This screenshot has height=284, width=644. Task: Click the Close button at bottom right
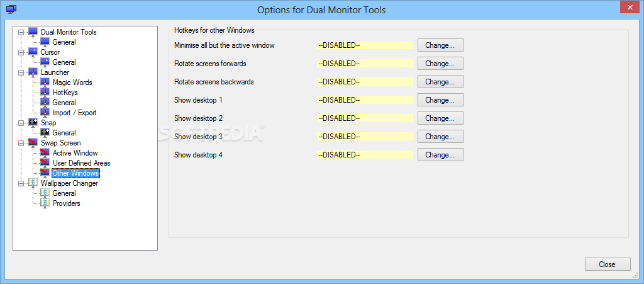click(607, 264)
